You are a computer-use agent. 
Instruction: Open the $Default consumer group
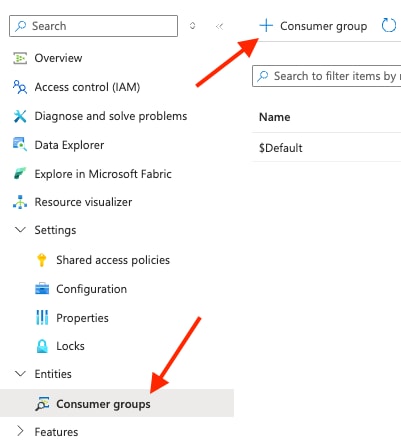(281, 148)
